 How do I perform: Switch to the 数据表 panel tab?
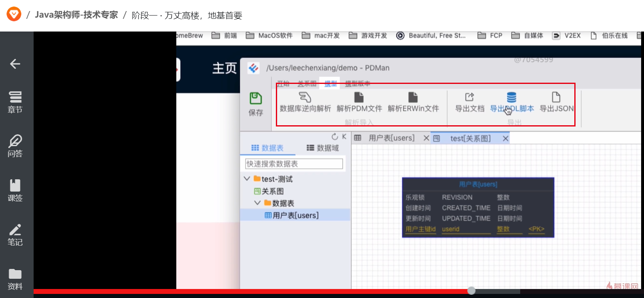pos(267,148)
